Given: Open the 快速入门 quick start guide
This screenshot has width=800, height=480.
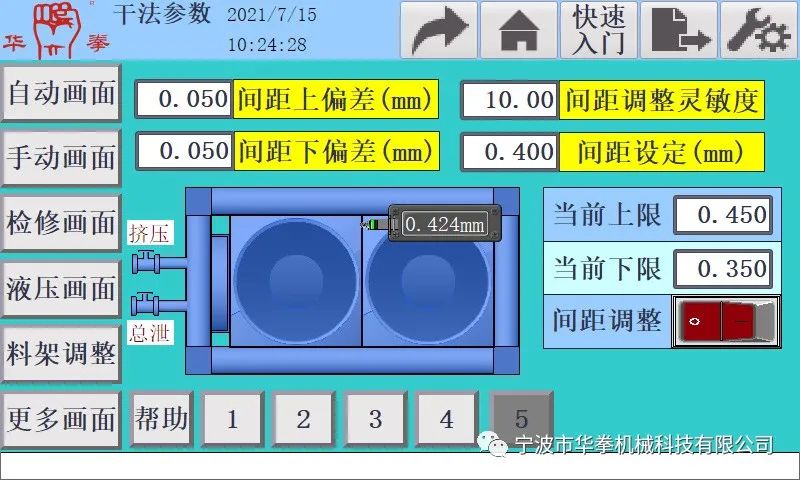Looking at the screenshot, I should pyautogui.click(x=599, y=30).
